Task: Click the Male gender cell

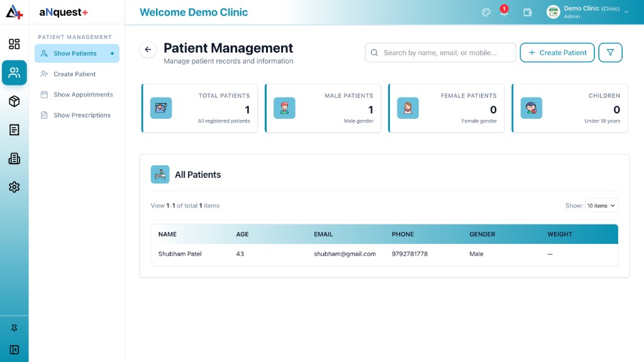Action: 477,254
